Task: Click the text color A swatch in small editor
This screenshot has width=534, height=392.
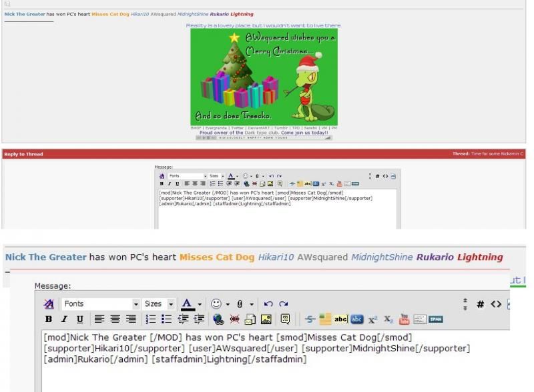Action: (231, 176)
